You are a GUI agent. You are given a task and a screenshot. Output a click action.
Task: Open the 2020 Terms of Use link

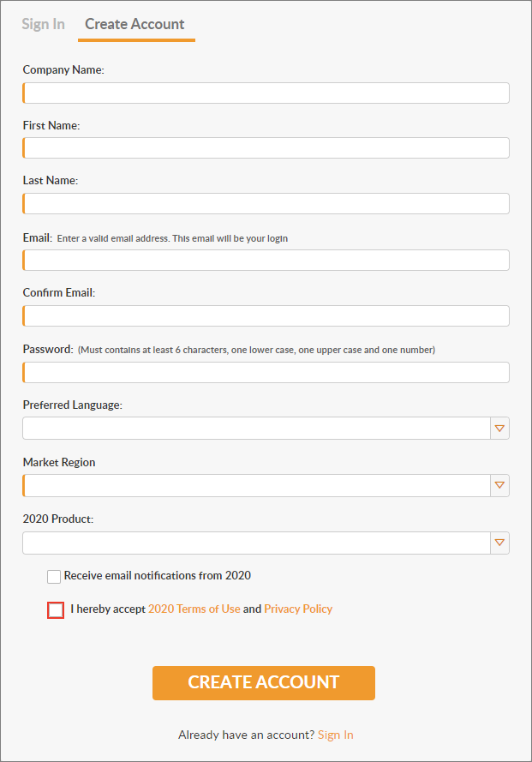point(194,609)
